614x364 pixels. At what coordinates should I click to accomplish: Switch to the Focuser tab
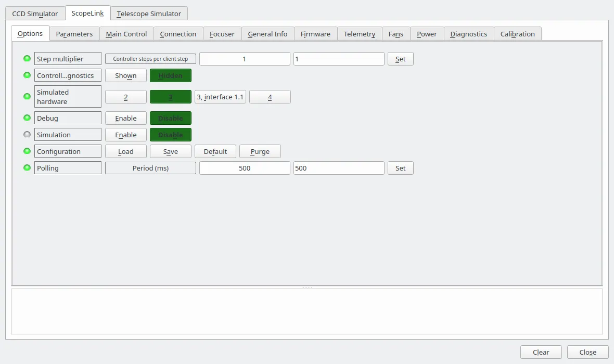[x=222, y=34]
